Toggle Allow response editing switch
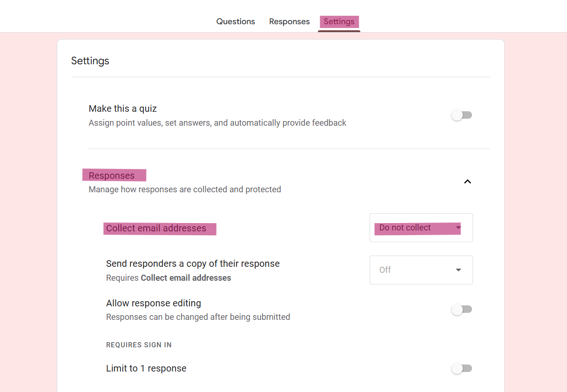The height and width of the screenshot is (392, 567). pyautogui.click(x=462, y=309)
